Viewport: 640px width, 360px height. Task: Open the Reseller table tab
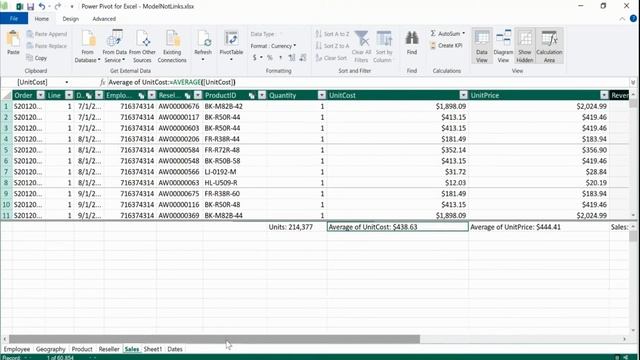point(109,349)
